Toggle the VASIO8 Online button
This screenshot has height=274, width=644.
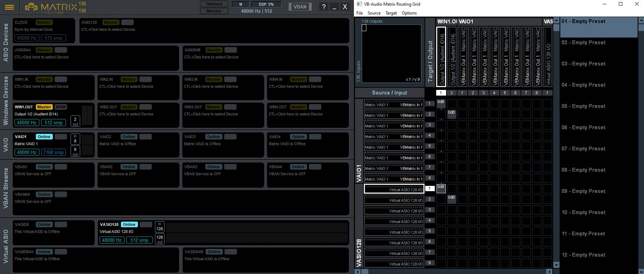click(44, 224)
